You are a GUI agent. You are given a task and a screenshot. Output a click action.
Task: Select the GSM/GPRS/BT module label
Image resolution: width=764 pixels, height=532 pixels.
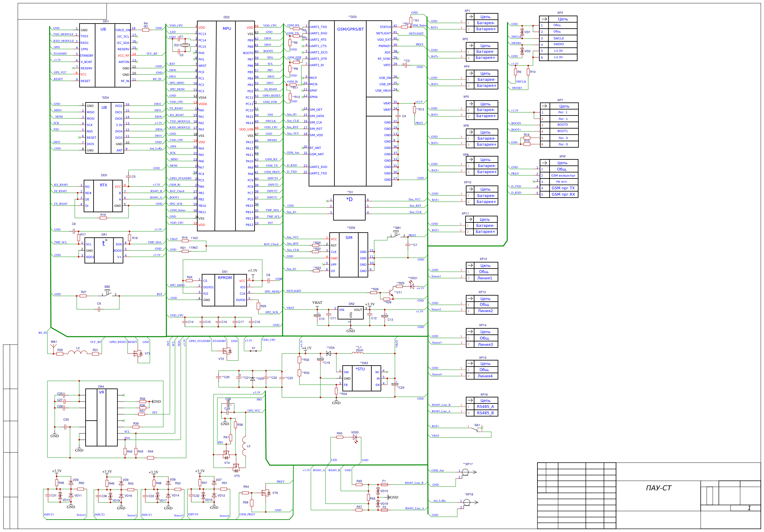click(350, 29)
